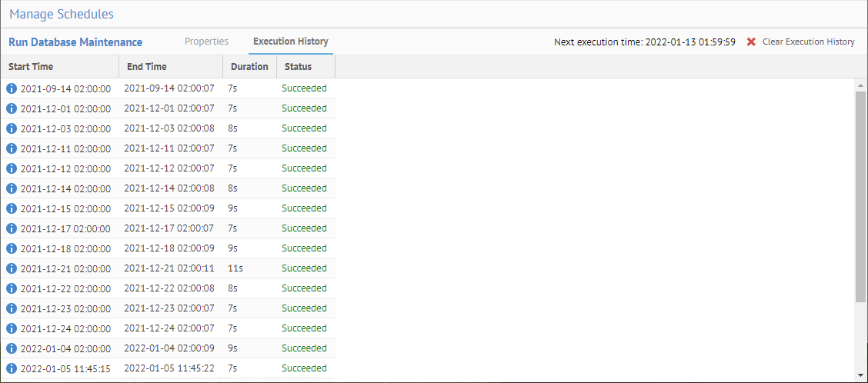Viewport: 868px width, 383px height.
Task: Click the scrollbar up arrow
Action: coord(860,83)
